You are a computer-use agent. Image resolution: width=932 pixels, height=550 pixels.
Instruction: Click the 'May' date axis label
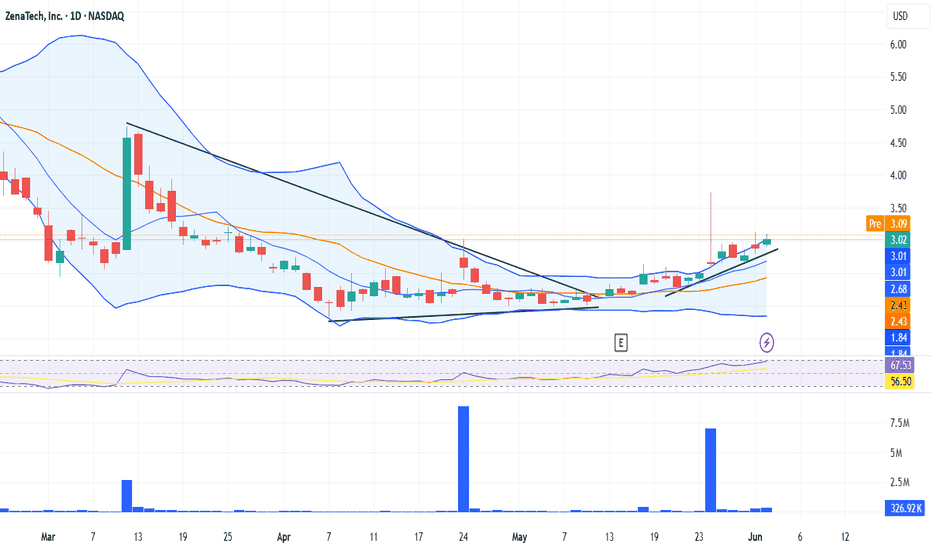pyautogui.click(x=519, y=537)
